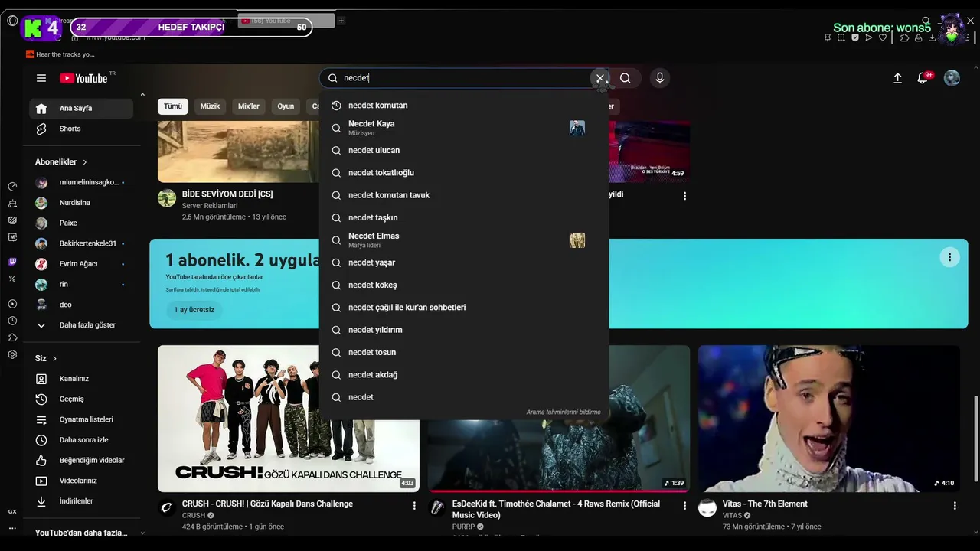Screen dimensions: 980x551
Task: Choose suggestion 'necdet ulucan'
Action: click(464, 151)
